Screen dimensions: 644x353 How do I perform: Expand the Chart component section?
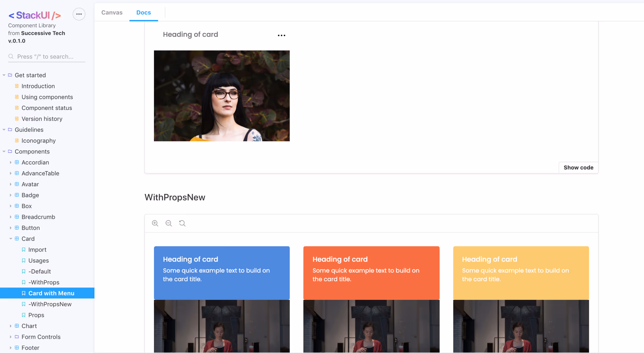pos(11,326)
